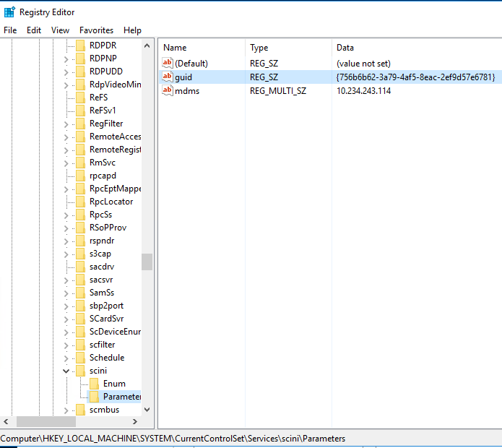The image size is (502, 448).
Task: Expand the RemoteRegist tree node
Action: coord(66,150)
